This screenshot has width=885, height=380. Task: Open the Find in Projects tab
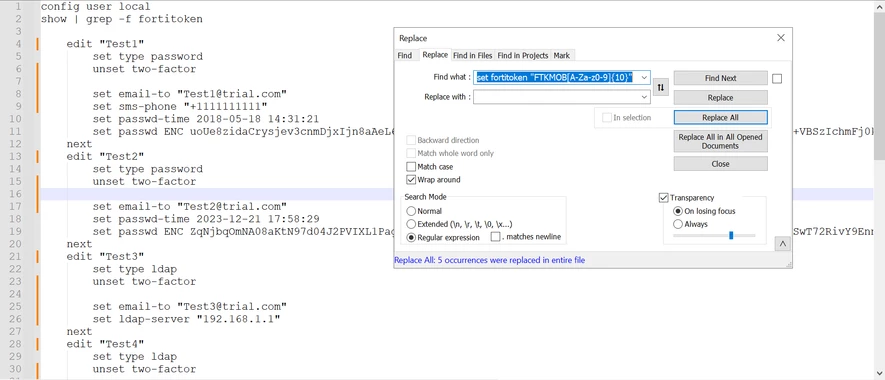[x=523, y=55]
